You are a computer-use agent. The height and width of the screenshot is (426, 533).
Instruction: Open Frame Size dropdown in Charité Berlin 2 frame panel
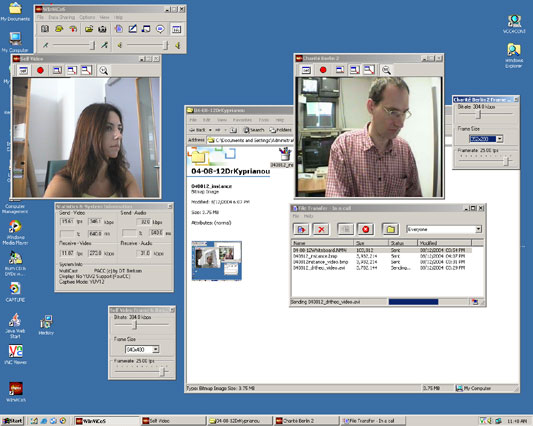pos(500,139)
